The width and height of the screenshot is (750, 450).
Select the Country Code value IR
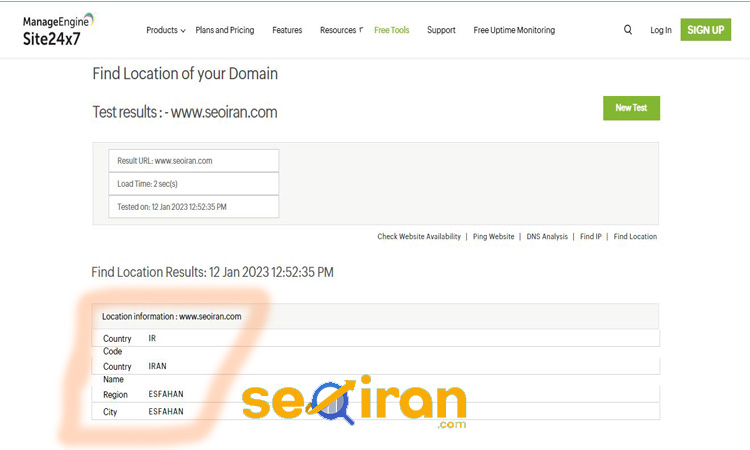point(152,338)
